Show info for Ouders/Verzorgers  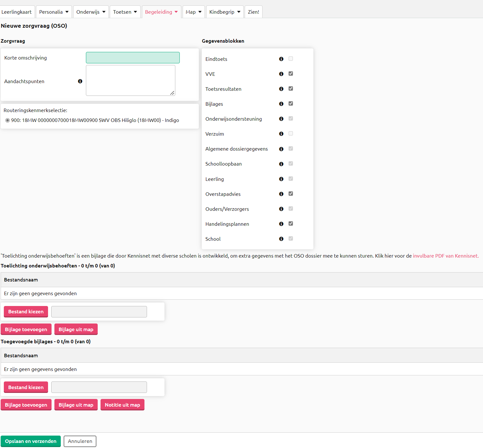(x=281, y=209)
